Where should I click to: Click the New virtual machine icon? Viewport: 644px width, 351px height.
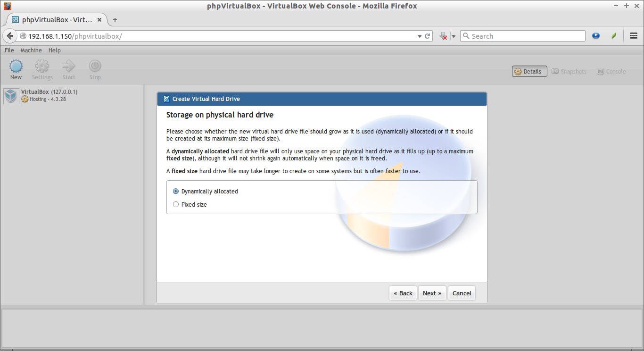point(16,66)
